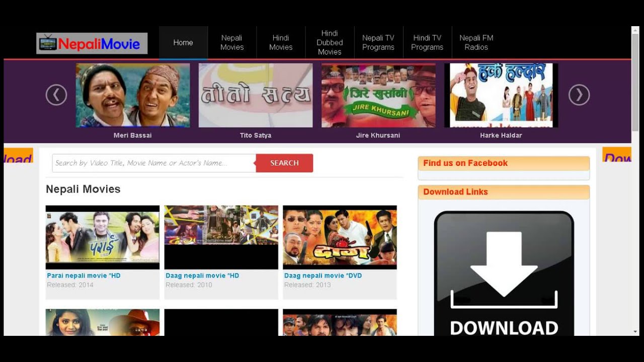Open the Daag 2013 DVD movie poster
Image resolution: width=644 pixels, height=362 pixels.
[340, 237]
